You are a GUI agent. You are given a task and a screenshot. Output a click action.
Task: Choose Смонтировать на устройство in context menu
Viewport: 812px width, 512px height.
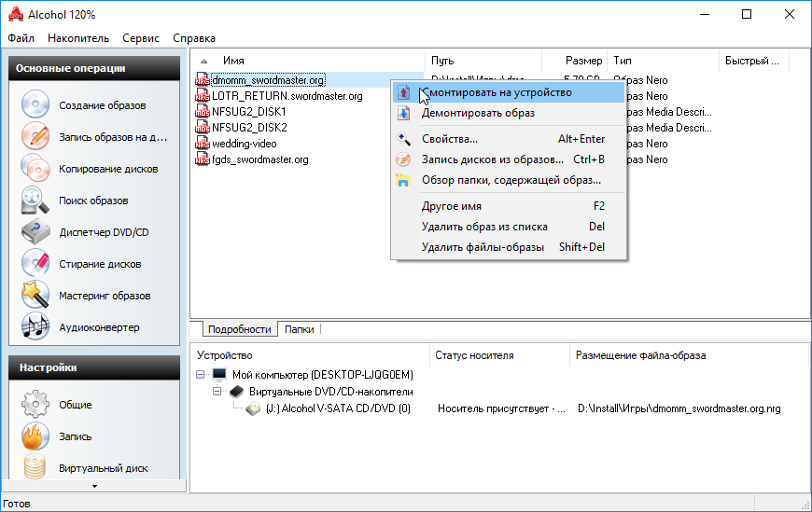pyautogui.click(x=496, y=92)
